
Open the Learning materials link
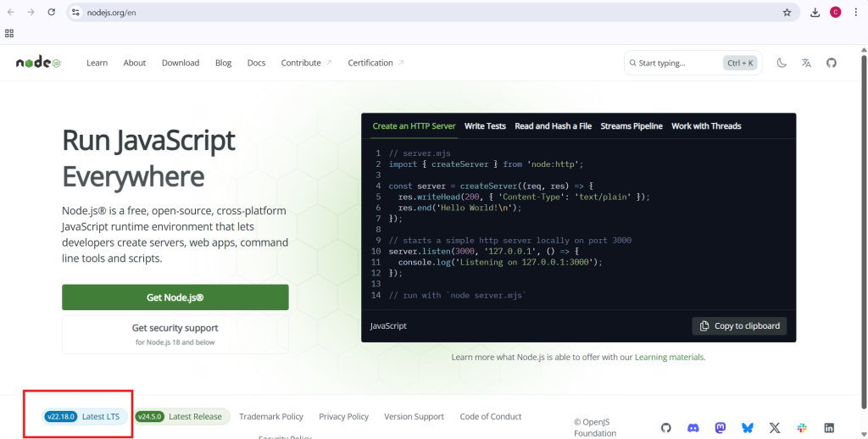coord(670,357)
